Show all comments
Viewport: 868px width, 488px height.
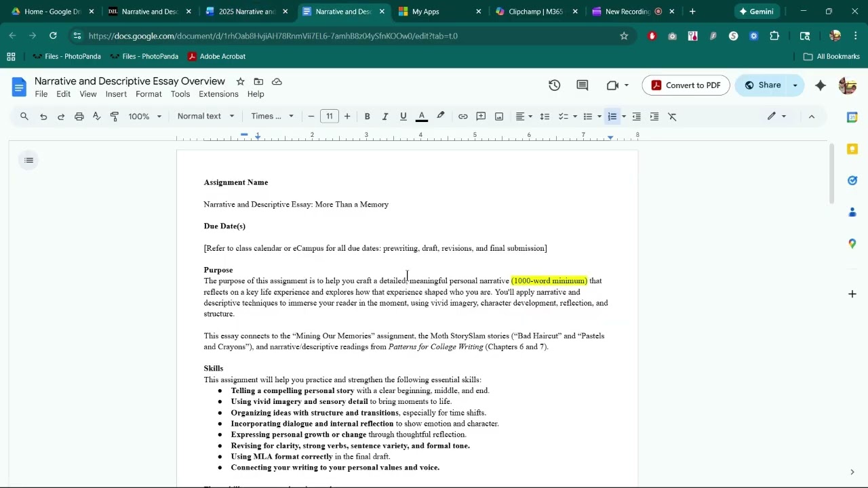pos(583,85)
